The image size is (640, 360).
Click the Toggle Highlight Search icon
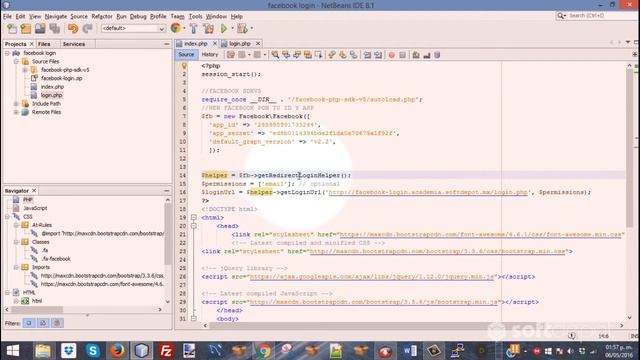click(x=308, y=55)
